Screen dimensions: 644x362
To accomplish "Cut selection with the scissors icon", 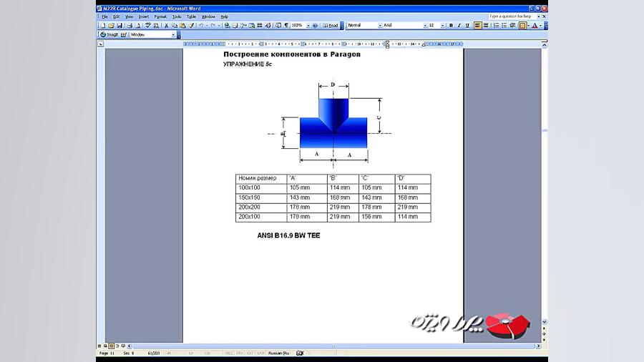I will click(167, 26).
